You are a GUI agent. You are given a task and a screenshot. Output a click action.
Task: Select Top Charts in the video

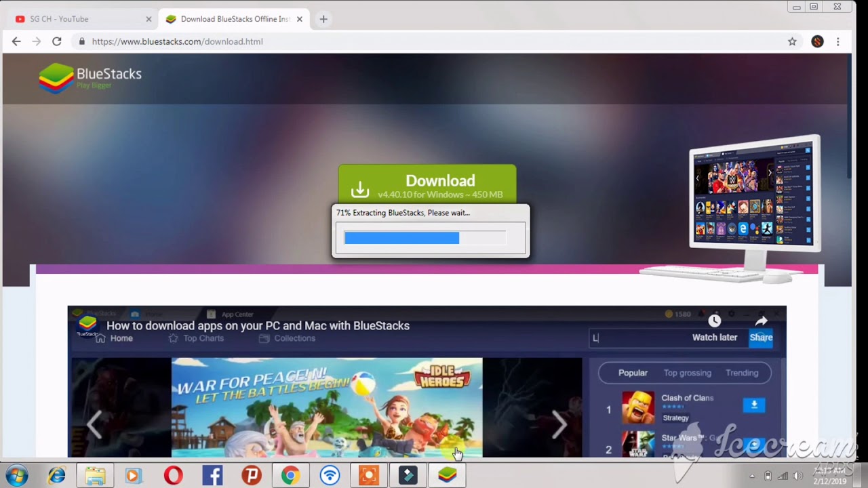tap(196, 338)
